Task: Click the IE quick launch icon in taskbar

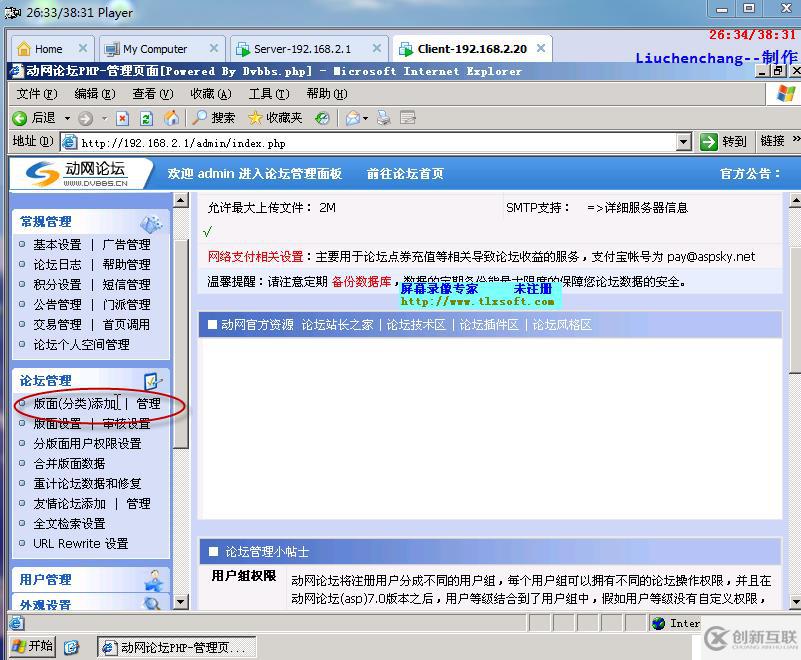Action: tap(72, 647)
